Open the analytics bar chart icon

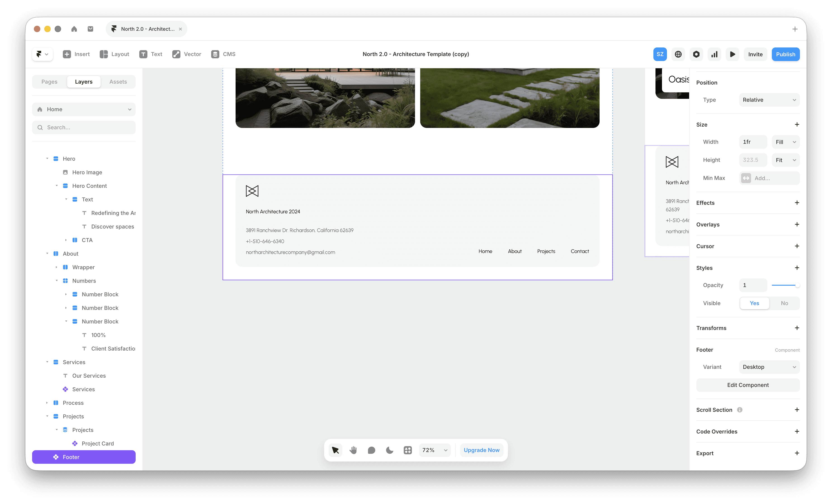(x=714, y=54)
